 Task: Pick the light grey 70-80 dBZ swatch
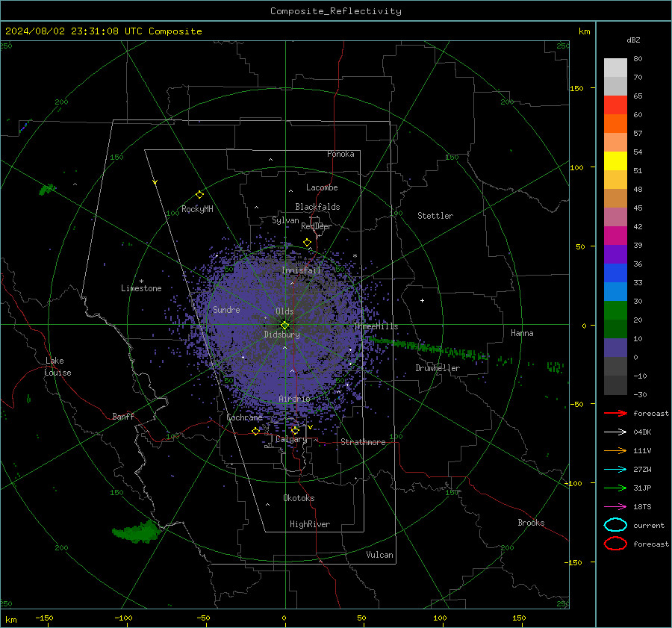[615, 67]
